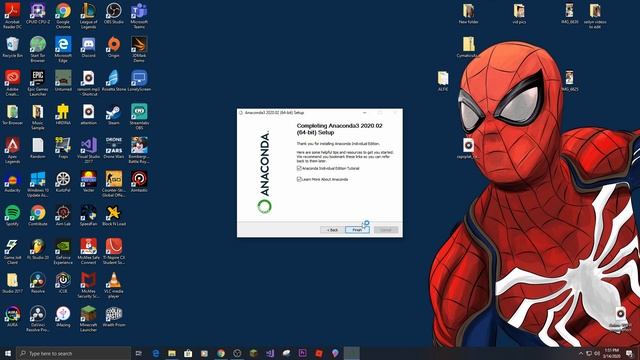Select the VLC media player icon
The height and width of the screenshot is (360, 640).
[113, 285]
